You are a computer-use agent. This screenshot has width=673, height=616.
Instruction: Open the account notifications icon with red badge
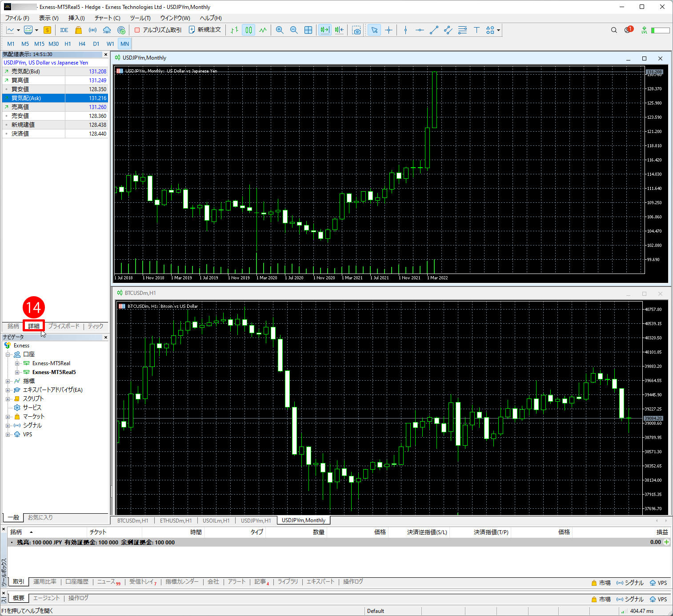tap(629, 30)
